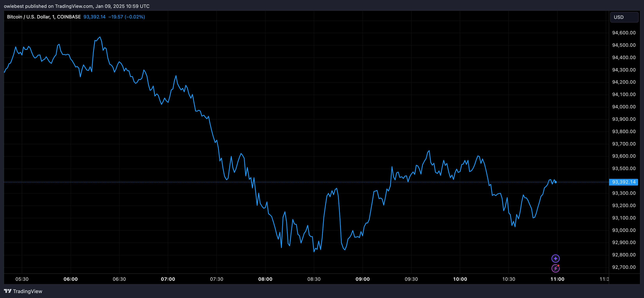Click the COINBASE exchange label
644x298 pixels.
69,17
